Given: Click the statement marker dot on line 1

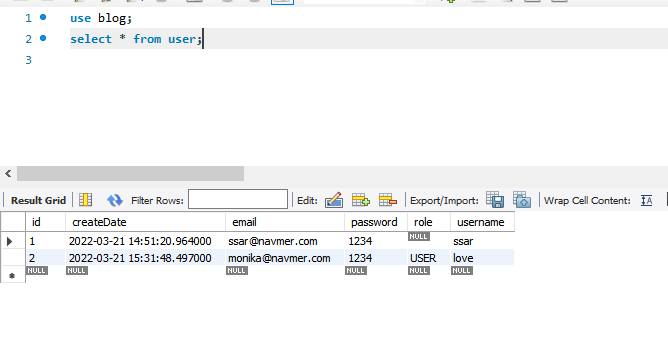Looking at the screenshot, I should (43, 17).
